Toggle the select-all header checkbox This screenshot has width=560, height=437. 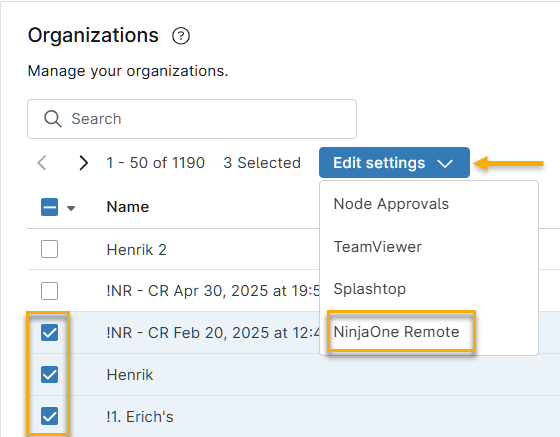tap(50, 207)
